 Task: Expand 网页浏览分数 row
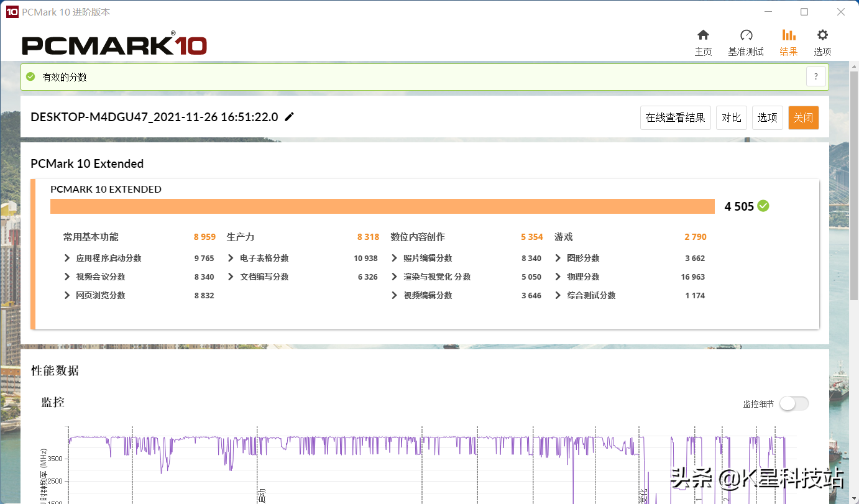(x=67, y=295)
